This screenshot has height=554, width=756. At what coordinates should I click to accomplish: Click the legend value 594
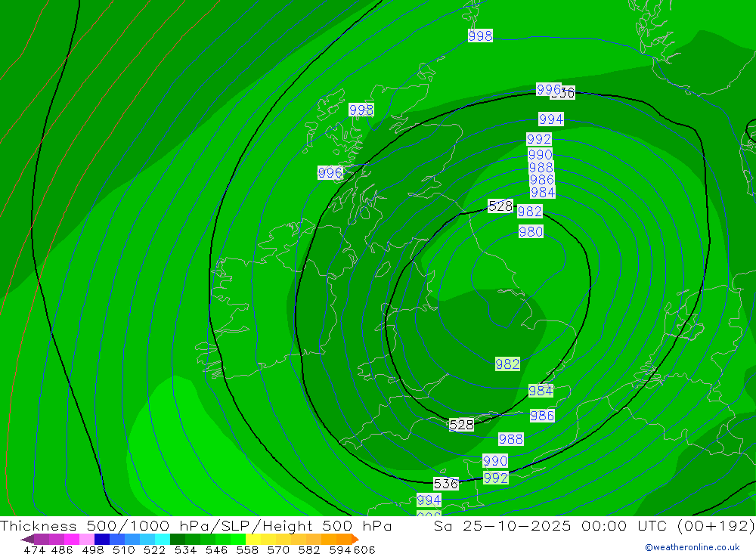(x=340, y=549)
